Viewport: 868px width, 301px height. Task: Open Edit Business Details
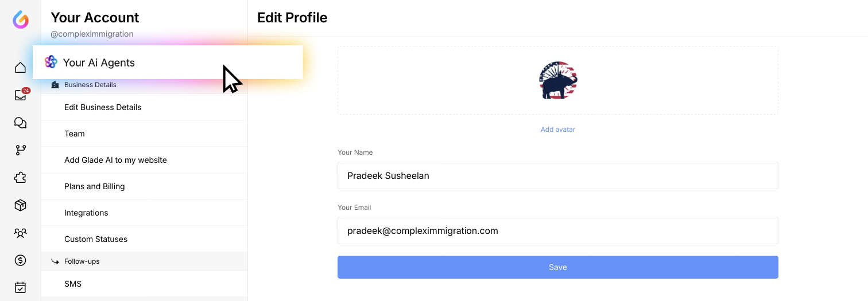coord(103,107)
